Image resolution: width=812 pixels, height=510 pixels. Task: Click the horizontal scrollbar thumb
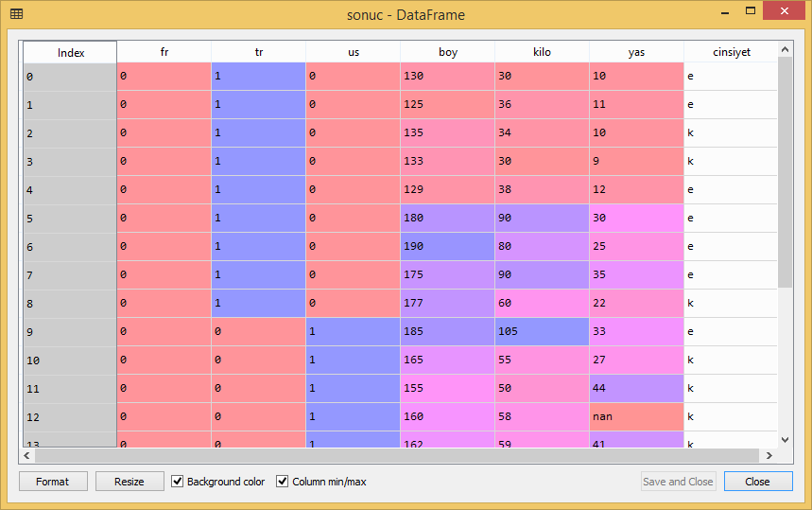[397, 455]
